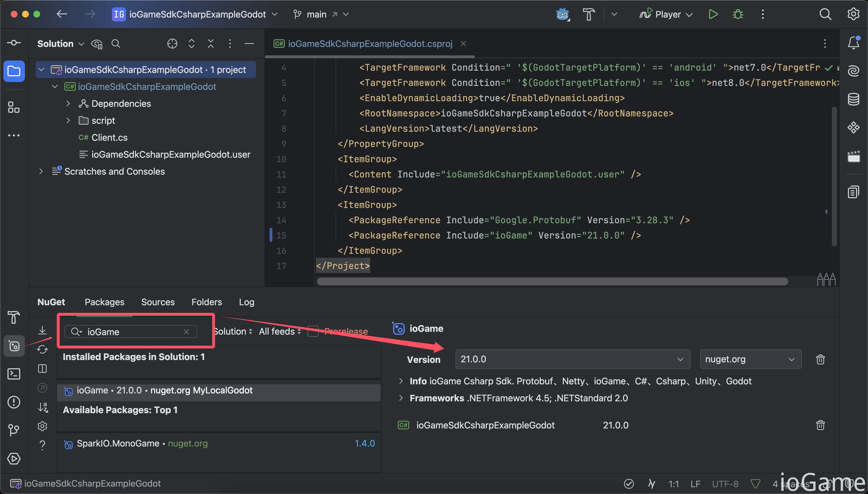Open the Notifications bell

click(x=853, y=43)
